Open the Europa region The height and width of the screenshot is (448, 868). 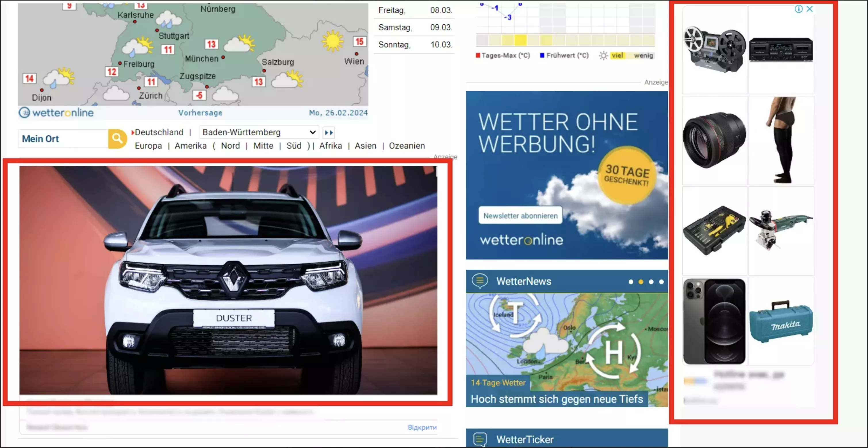(148, 146)
